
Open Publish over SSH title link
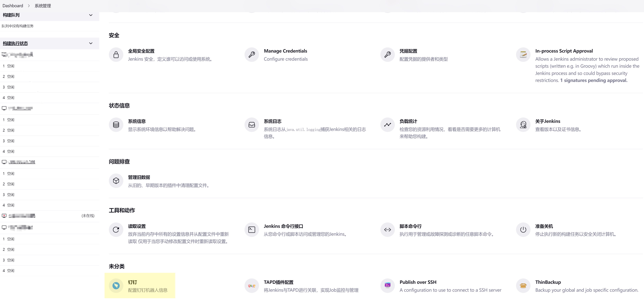point(418,282)
